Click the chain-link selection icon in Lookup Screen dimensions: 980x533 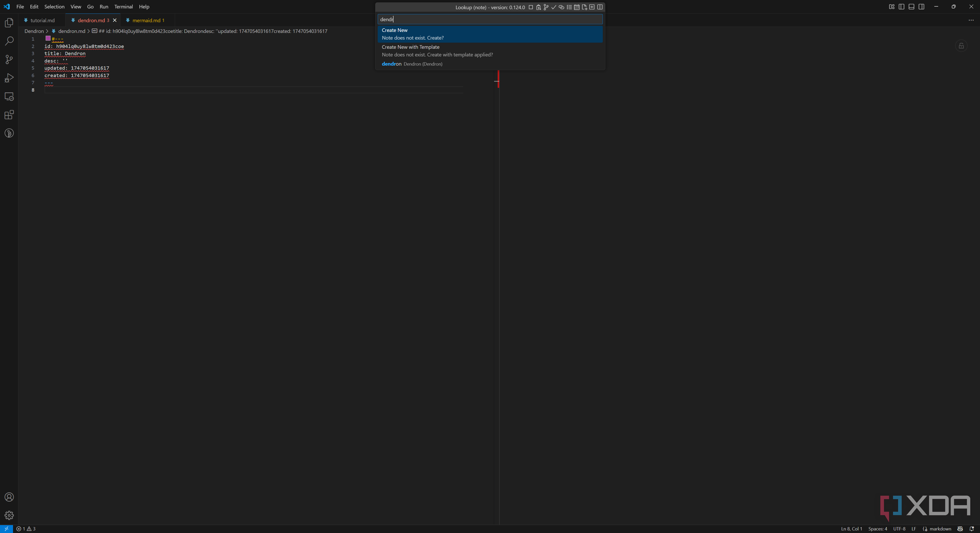tap(561, 7)
